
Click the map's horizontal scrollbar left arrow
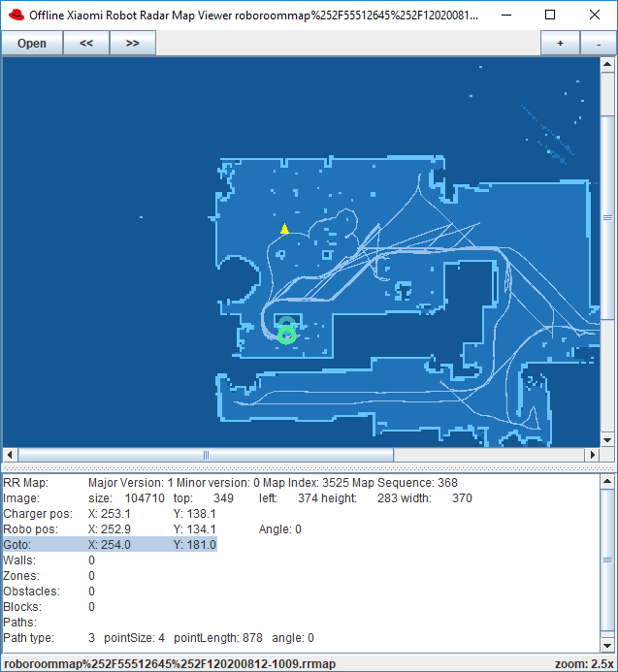(x=10, y=455)
